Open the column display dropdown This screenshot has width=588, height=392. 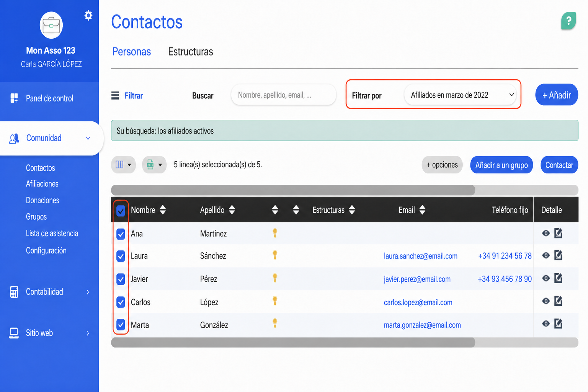click(123, 165)
